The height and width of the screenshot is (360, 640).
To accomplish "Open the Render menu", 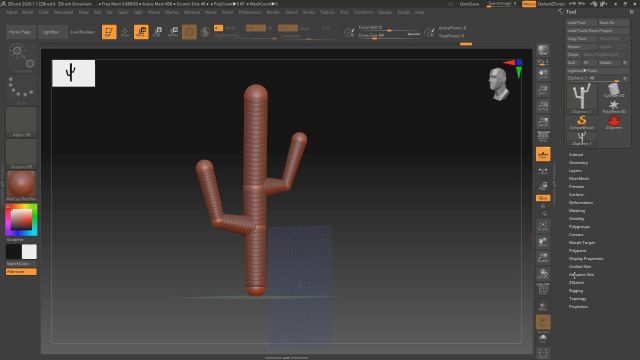I will click(x=273, y=12).
